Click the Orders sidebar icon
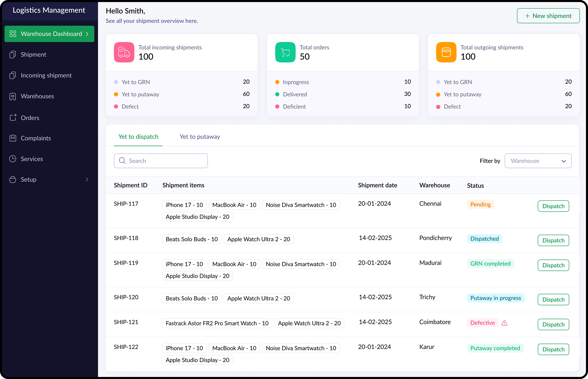588x379 pixels. click(x=13, y=117)
